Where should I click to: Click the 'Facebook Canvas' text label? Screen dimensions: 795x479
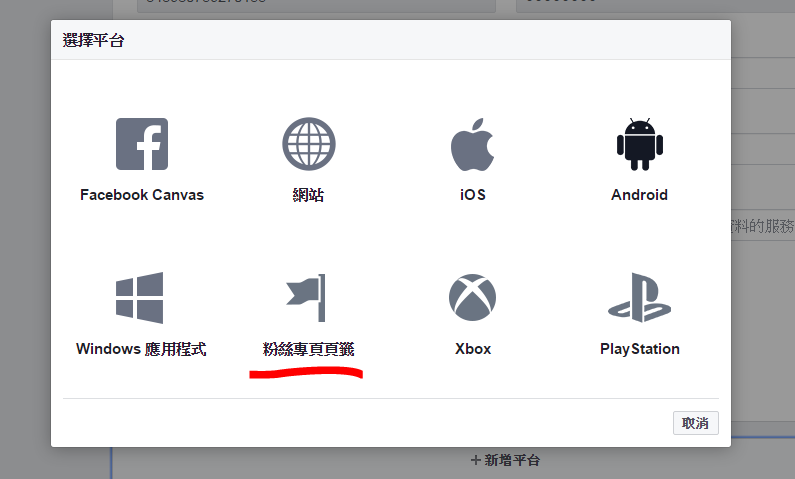coord(142,195)
